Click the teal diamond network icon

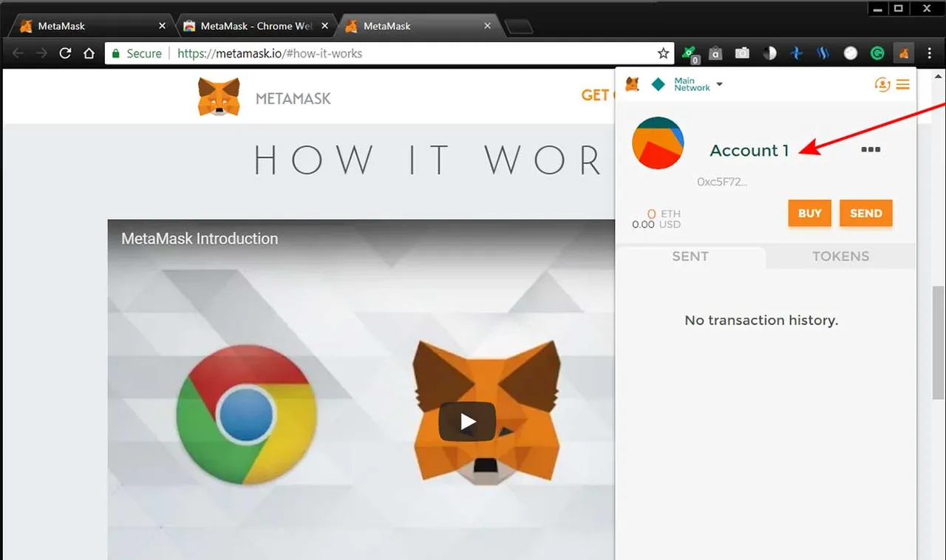coord(658,84)
